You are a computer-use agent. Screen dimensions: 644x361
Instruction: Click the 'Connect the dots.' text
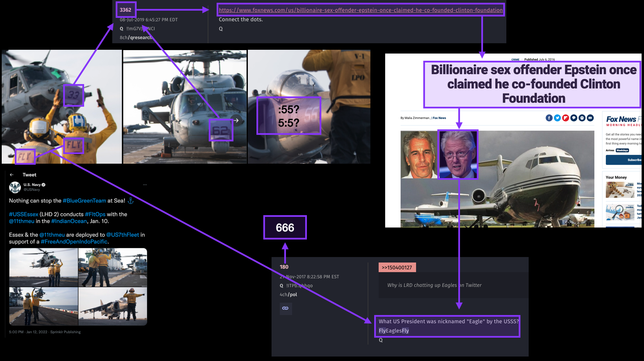click(x=241, y=20)
